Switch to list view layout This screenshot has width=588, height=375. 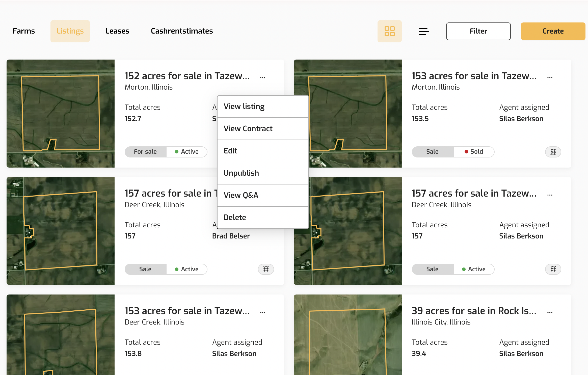(x=424, y=31)
